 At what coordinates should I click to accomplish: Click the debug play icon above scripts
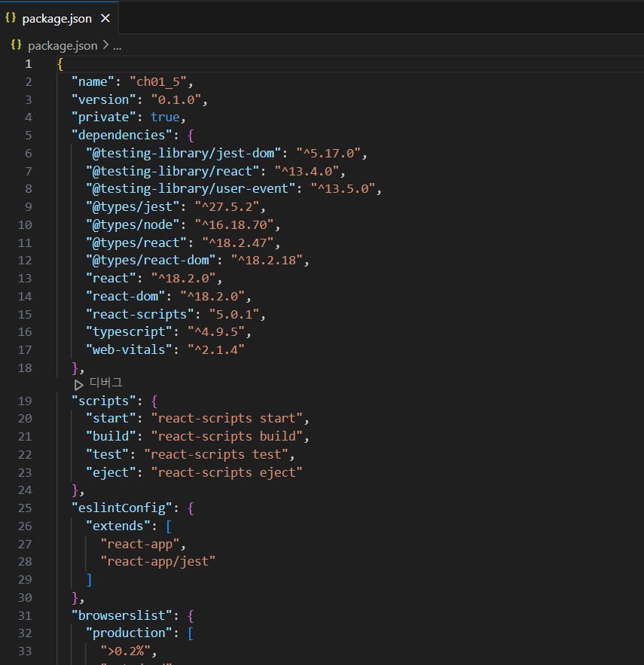click(x=78, y=385)
